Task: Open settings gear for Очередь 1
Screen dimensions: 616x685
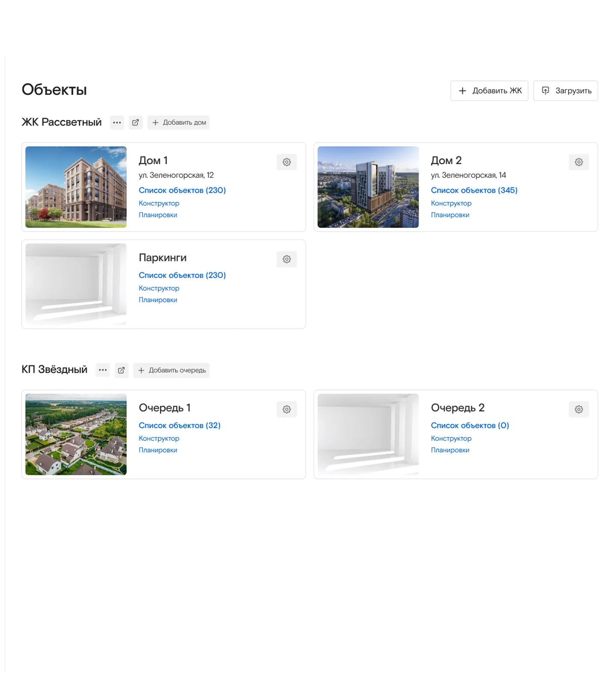Action: point(287,409)
